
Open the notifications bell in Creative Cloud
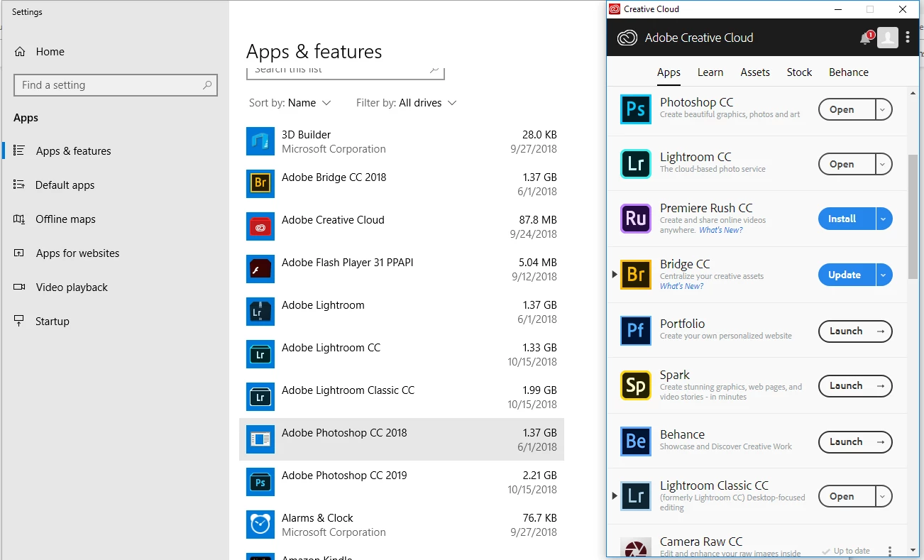click(866, 38)
